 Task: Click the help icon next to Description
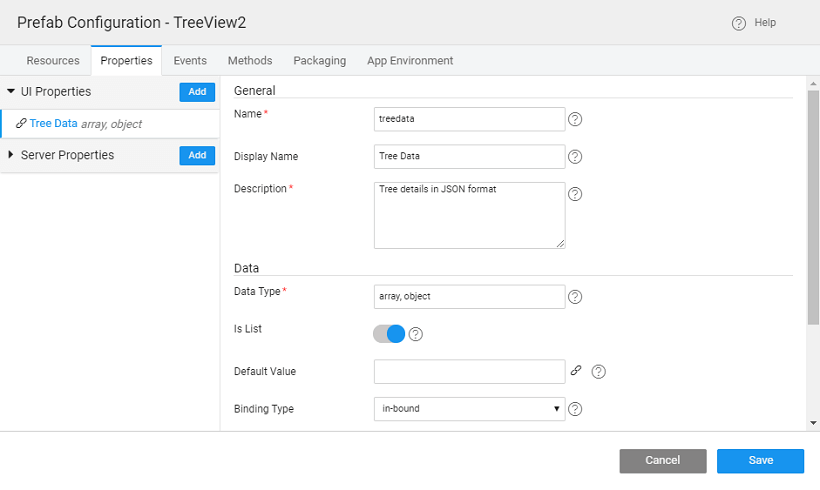(x=575, y=194)
